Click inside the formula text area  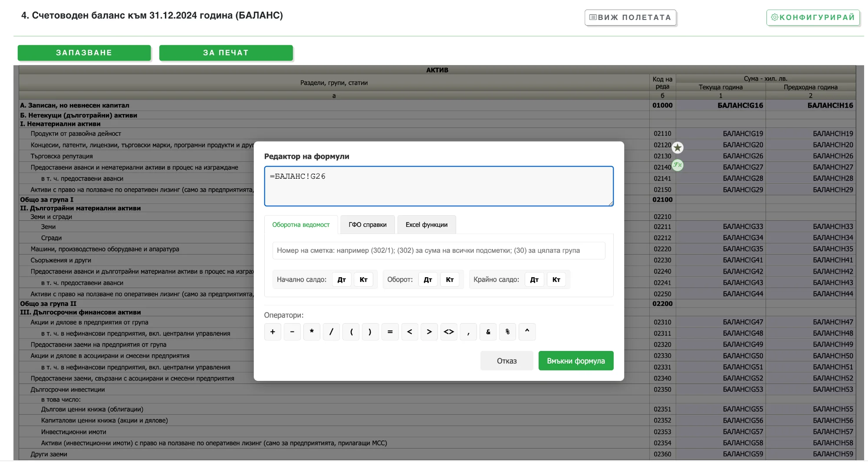point(438,187)
